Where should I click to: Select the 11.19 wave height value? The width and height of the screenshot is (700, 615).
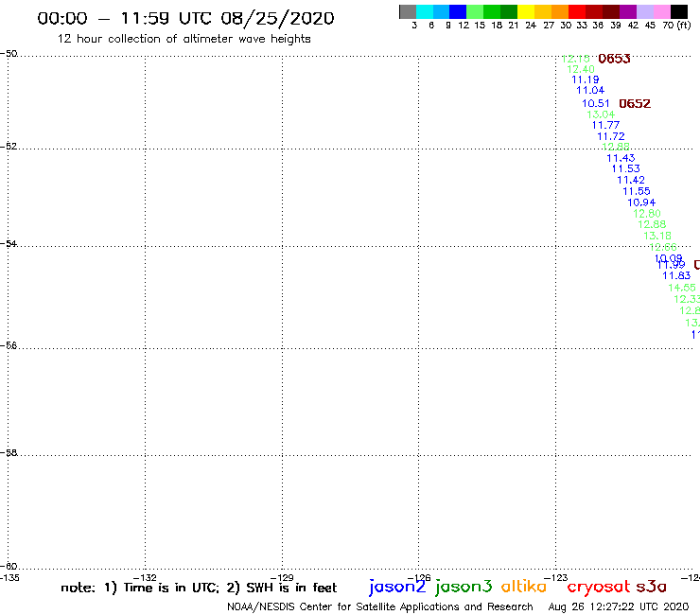[586, 79]
